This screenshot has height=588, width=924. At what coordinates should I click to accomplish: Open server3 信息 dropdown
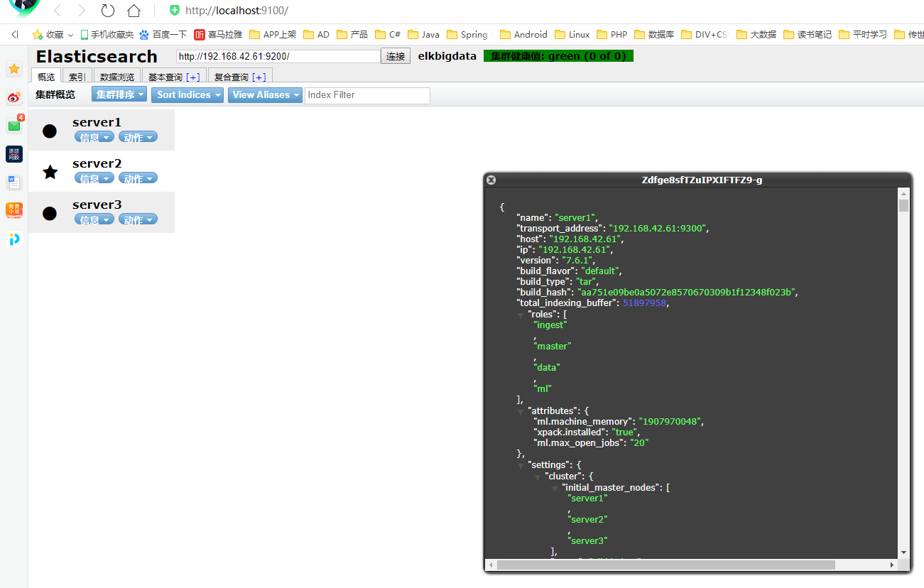(x=94, y=219)
